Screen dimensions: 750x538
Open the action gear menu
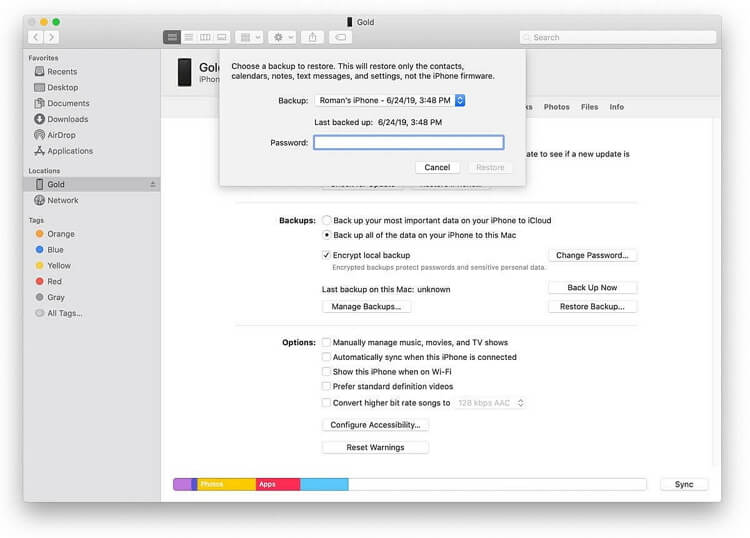click(282, 37)
